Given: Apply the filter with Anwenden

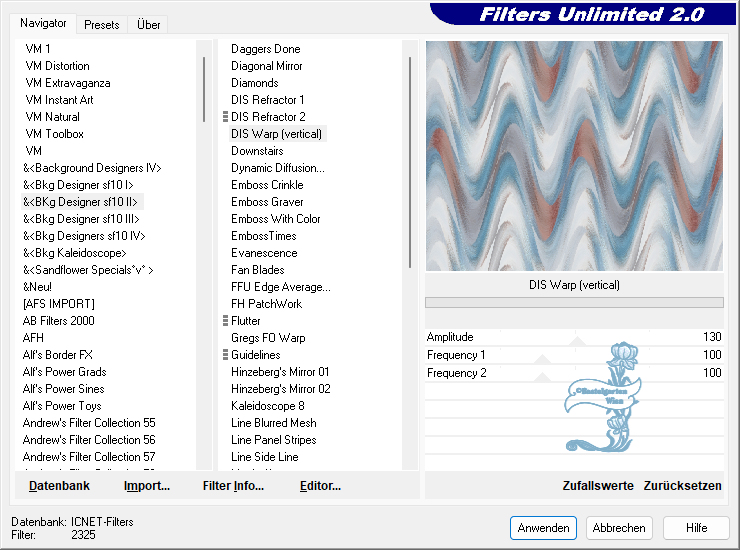Looking at the screenshot, I should [543, 528].
